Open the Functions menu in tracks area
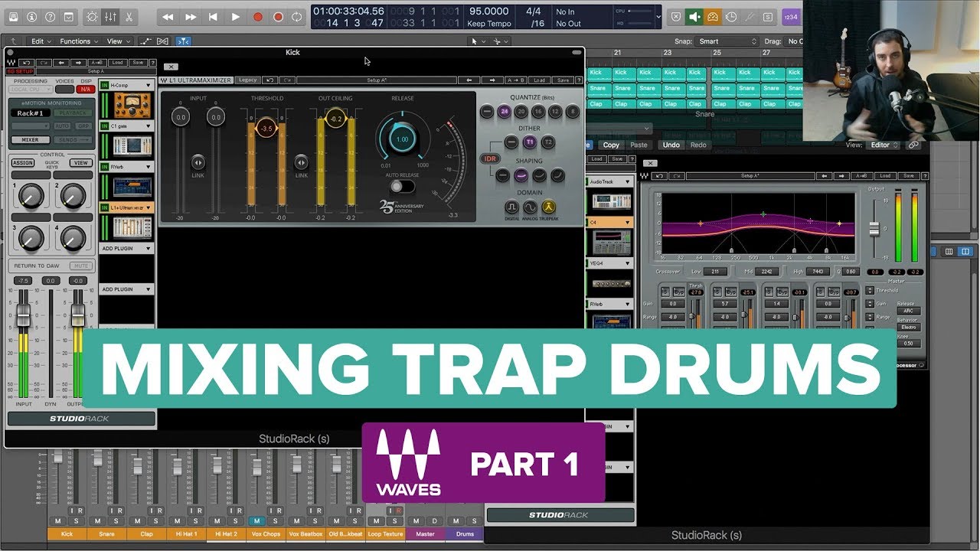Viewport: 980px width, 551px height. click(x=79, y=41)
